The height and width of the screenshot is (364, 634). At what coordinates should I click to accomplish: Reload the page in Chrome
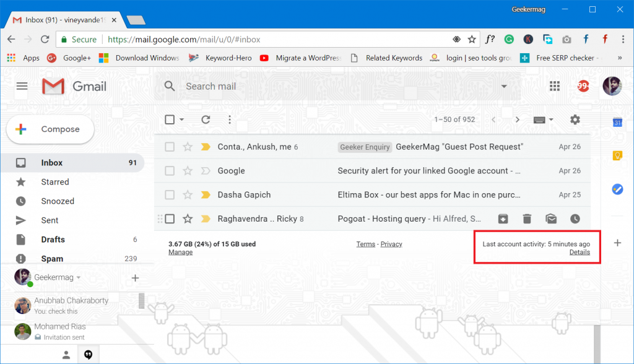(x=45, y=39)
